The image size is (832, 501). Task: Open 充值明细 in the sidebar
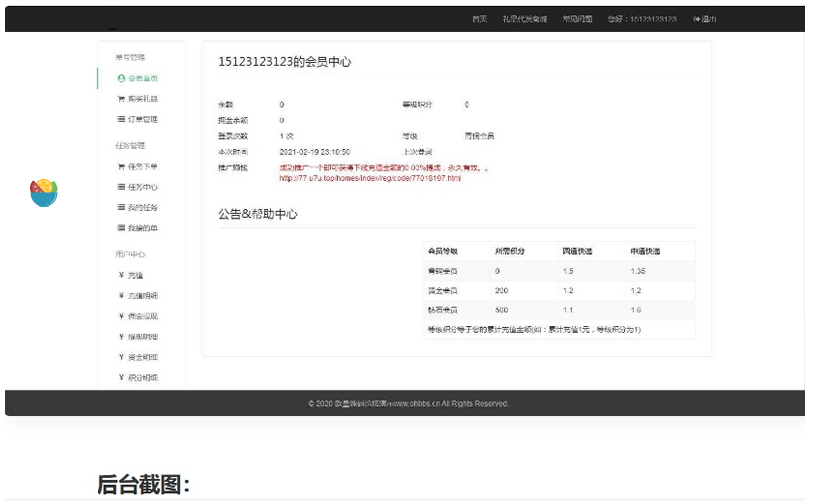[x=142, y=296]
